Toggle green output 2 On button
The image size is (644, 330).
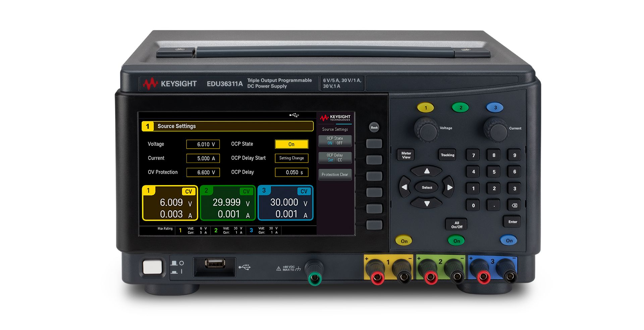(x=457, y=241)
